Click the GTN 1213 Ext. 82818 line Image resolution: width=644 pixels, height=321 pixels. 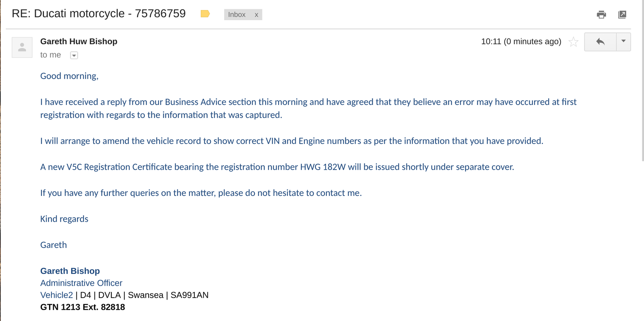(x=83, y=307)
